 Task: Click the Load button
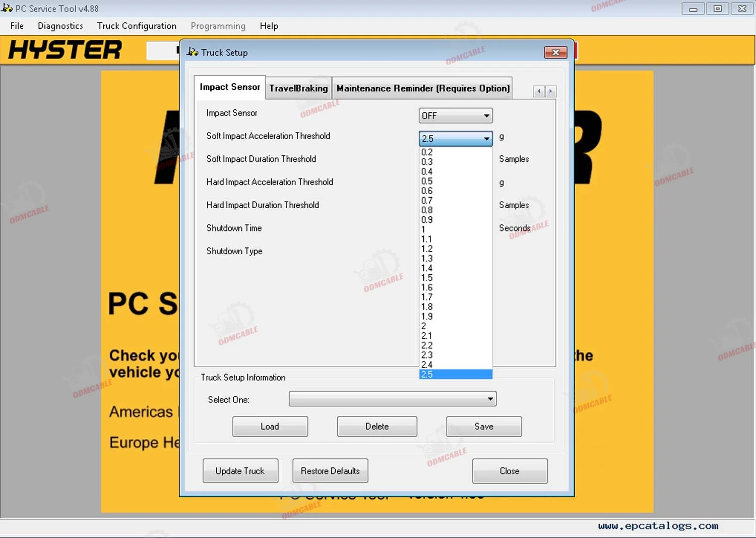[270, 426]
